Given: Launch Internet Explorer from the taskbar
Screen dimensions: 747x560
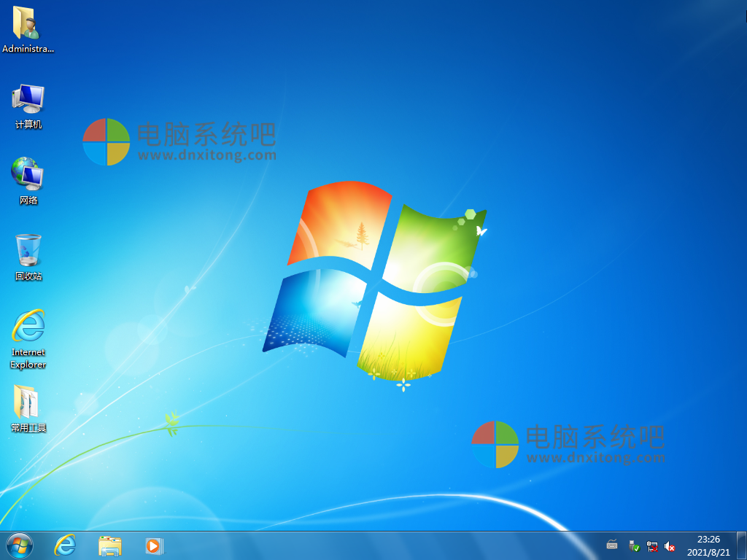Looking at the screenshot, I should [64, 545].
